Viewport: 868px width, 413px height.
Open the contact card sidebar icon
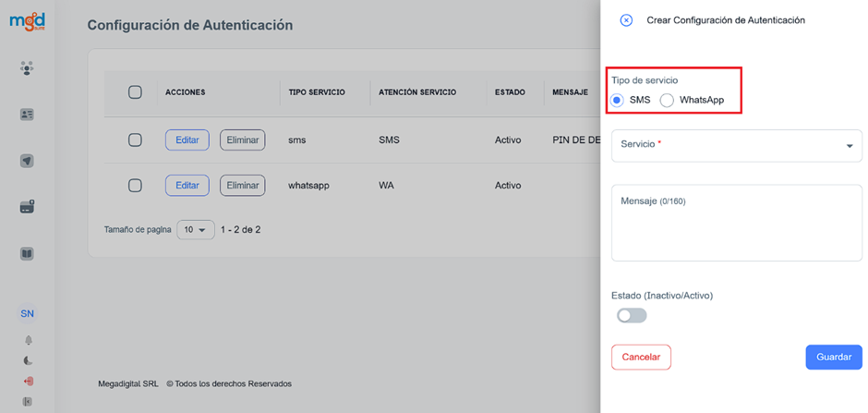click(27, 115)
